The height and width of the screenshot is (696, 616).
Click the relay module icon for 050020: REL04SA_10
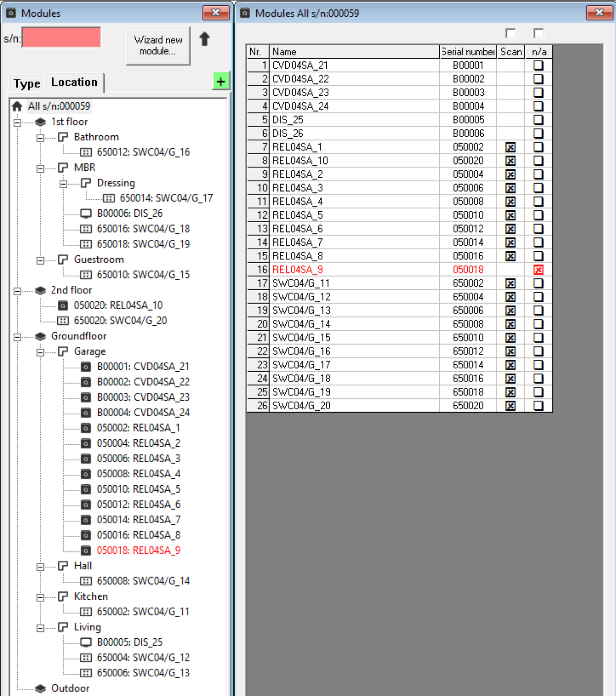(x=63, y=306)
